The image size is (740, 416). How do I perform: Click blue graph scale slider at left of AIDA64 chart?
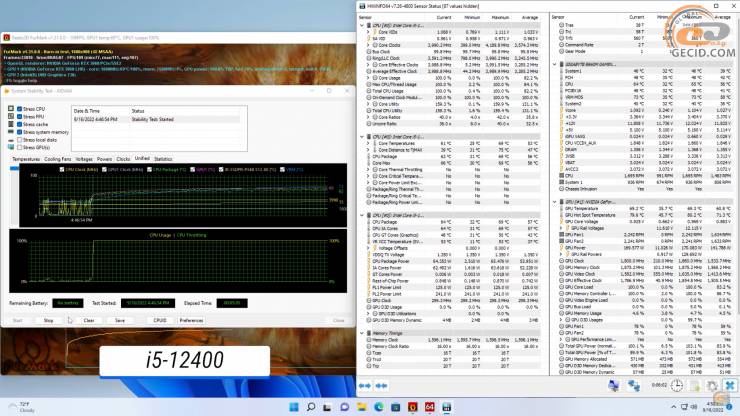[14, 168]
